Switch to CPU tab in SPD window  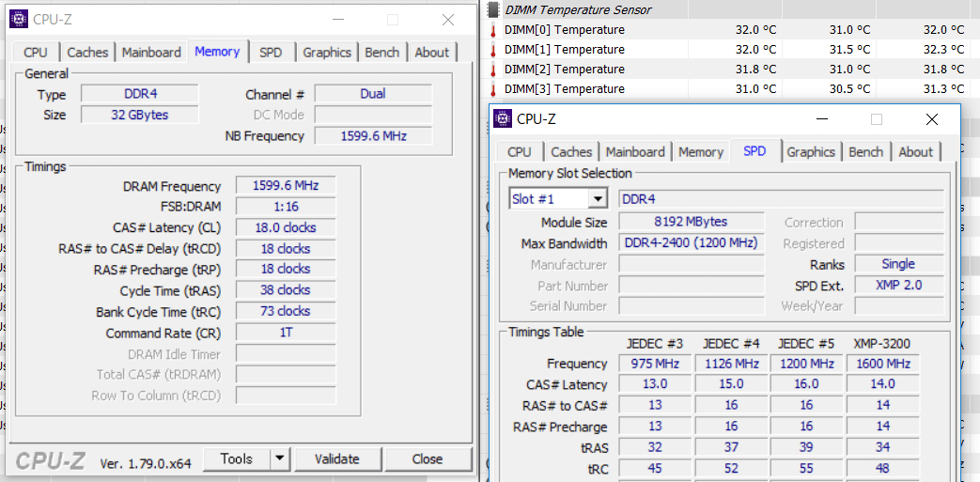pyautogui.click(x=520, y=152)
